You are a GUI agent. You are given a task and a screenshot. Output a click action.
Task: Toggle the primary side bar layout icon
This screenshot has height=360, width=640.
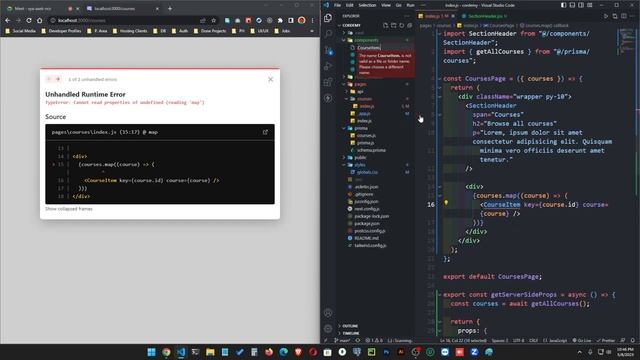coord(563,5)
